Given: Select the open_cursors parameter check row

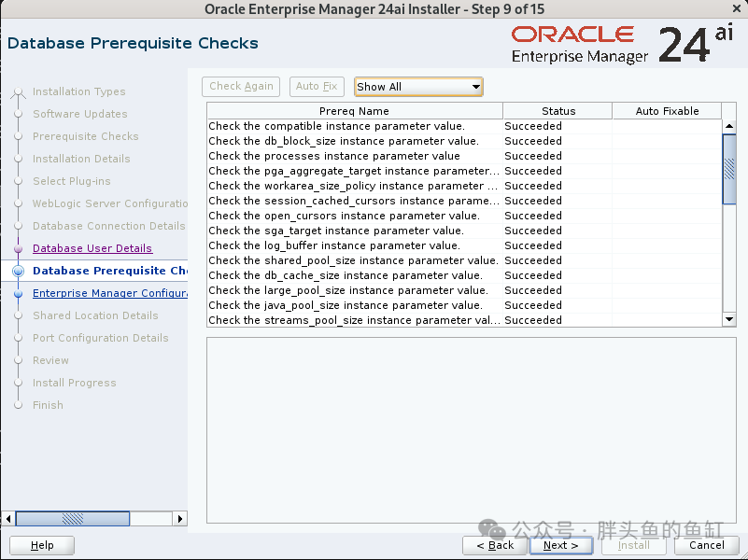Looking at the screenshot, I should (464, 216).
